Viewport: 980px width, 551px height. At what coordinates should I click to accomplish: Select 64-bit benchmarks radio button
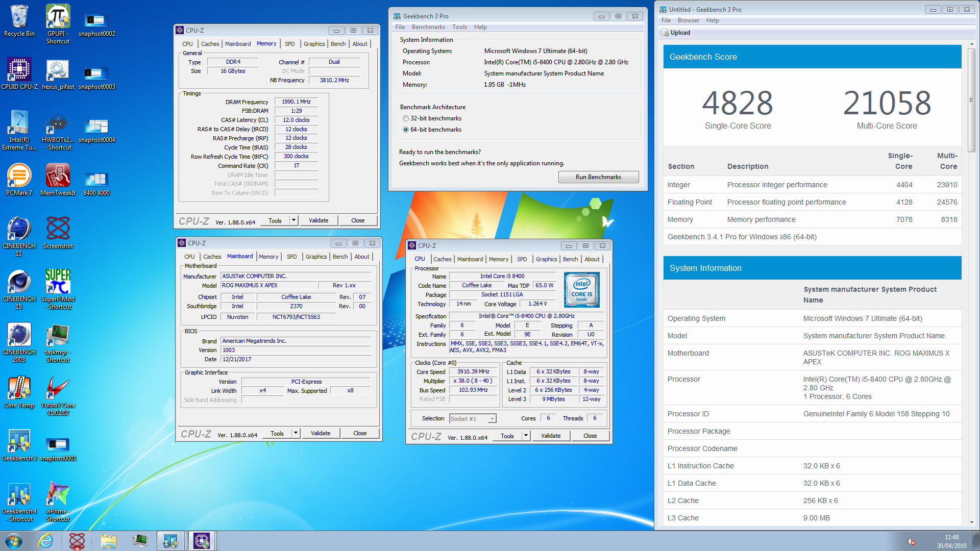tap(406, 130)
